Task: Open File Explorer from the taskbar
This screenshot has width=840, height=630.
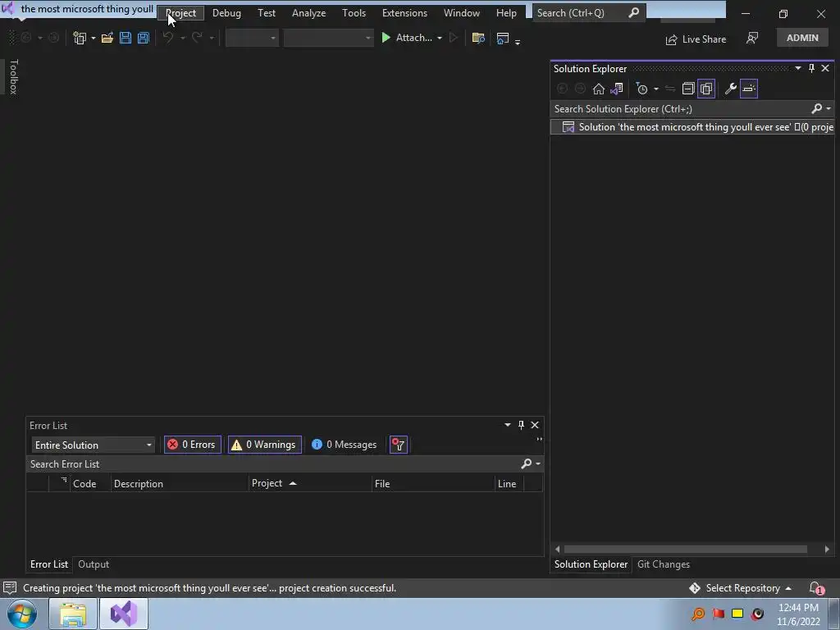Action: coord(73,614)
